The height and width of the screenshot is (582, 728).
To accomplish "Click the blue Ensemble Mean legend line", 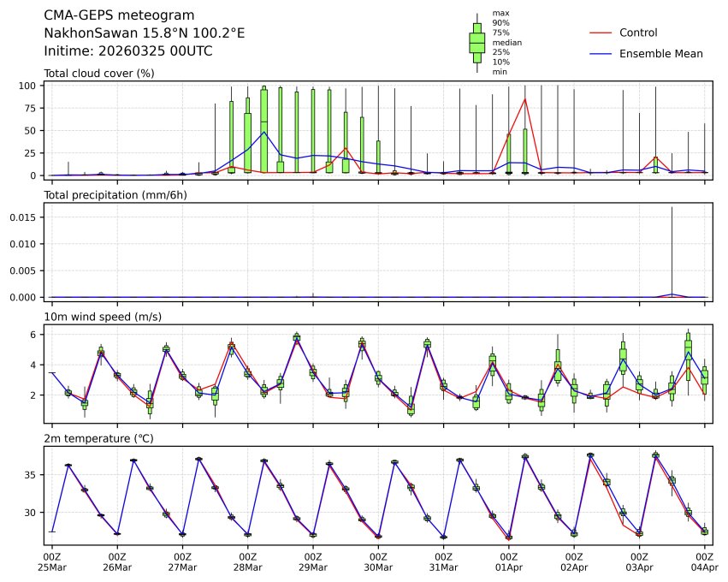I will (601, 54).
